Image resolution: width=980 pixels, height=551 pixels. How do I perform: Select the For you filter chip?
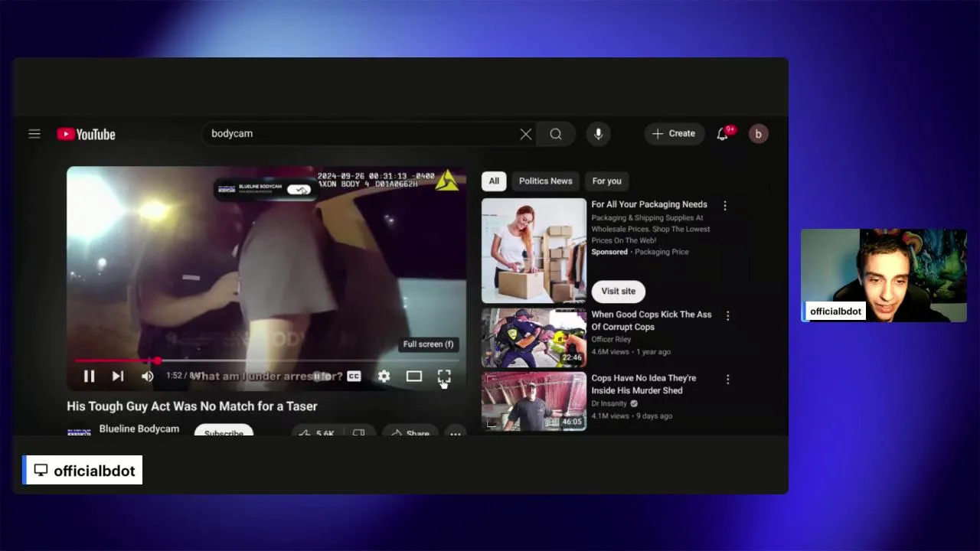pyautogui.click(x=607, y=181)
